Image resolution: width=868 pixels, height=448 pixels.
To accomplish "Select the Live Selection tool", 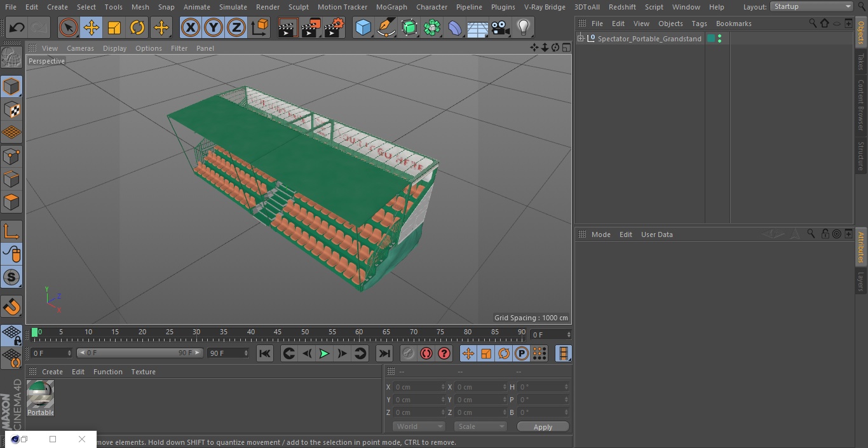I will point(69,27).
